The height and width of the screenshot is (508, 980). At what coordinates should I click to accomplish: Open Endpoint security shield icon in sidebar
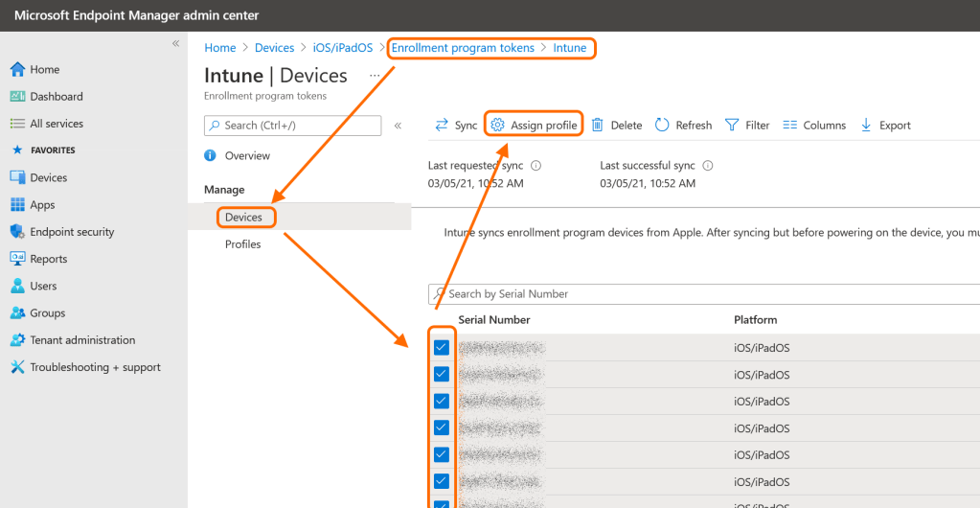[x=16, y=232]
